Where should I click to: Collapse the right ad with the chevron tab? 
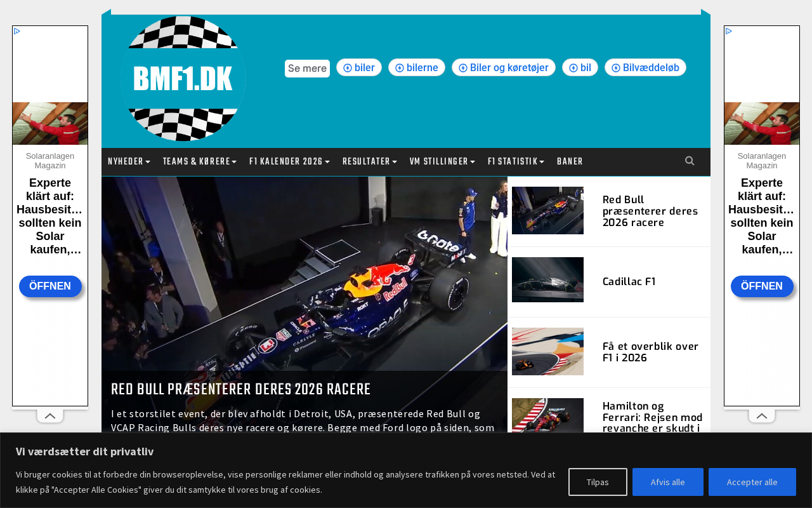(x=762, y=416)
